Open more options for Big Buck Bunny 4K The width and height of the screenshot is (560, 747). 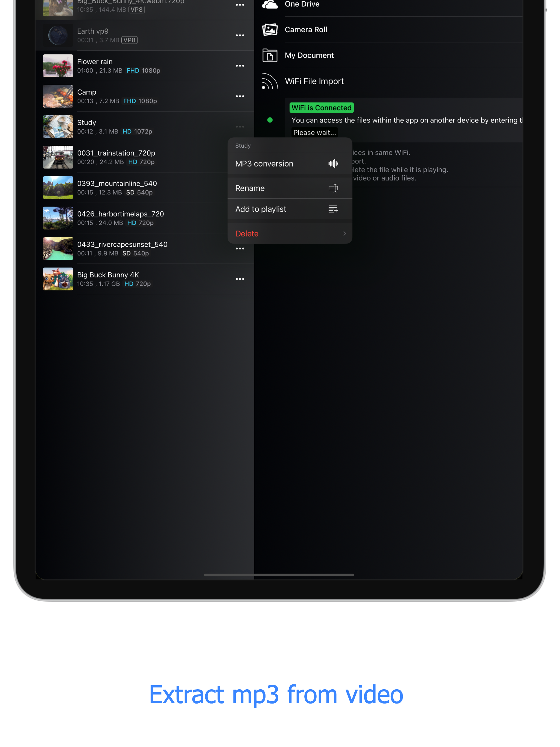[240, 279]
